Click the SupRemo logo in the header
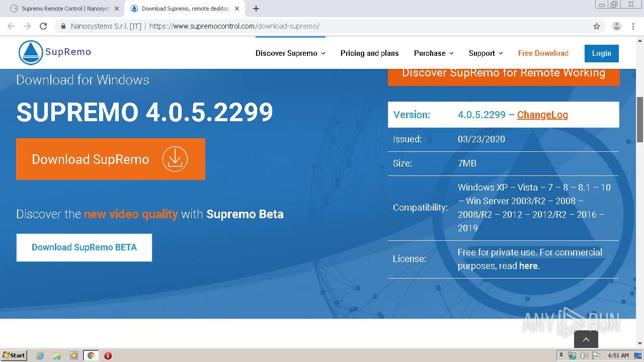 click(x=54, y=52)
